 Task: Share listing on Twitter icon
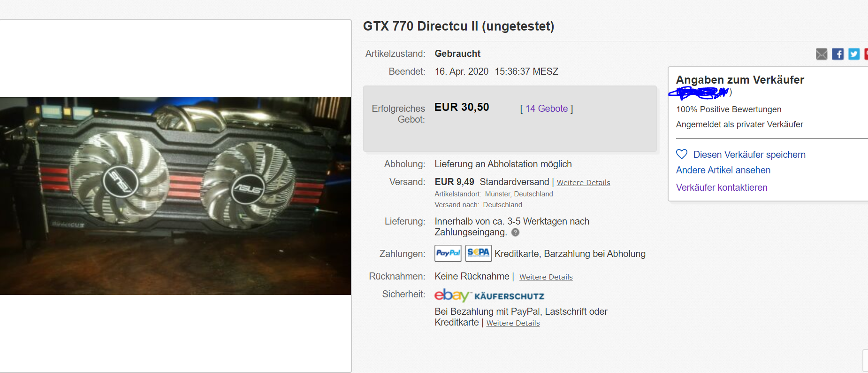(854, 54)
